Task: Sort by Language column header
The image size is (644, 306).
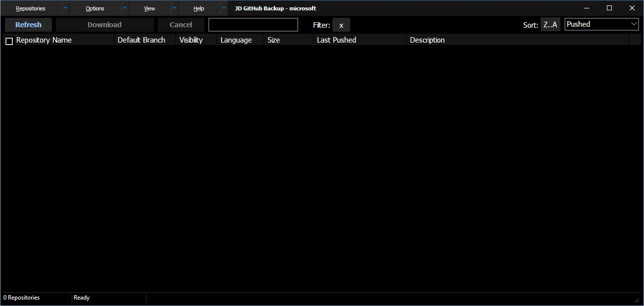Action: coord(240,40)
